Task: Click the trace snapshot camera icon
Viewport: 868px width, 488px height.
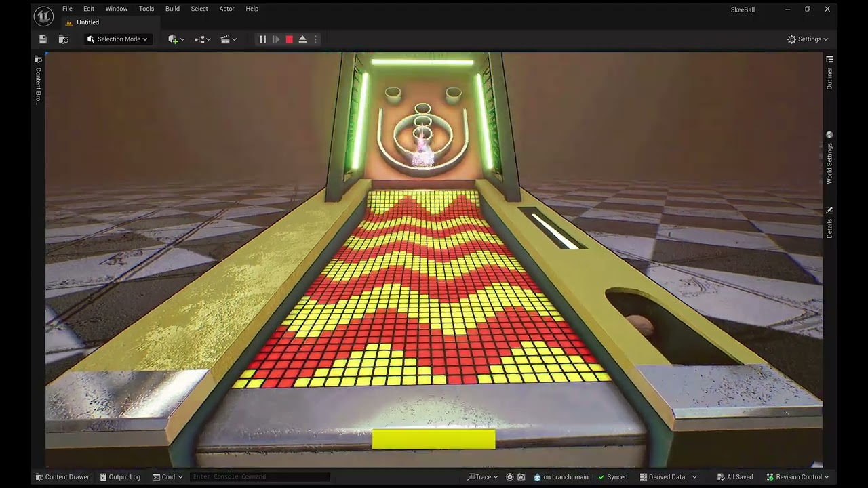Action: pos(521,477)
